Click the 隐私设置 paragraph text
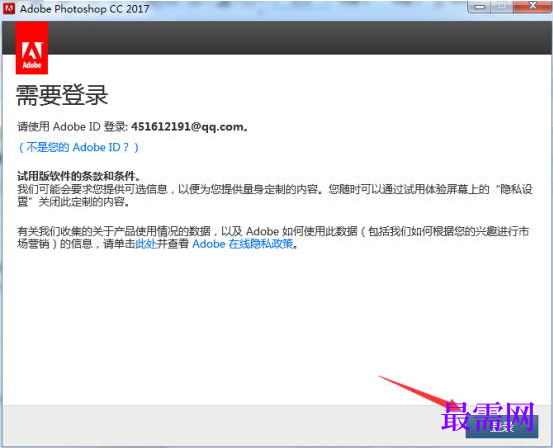The image size is (553, 448). [274, 195]
